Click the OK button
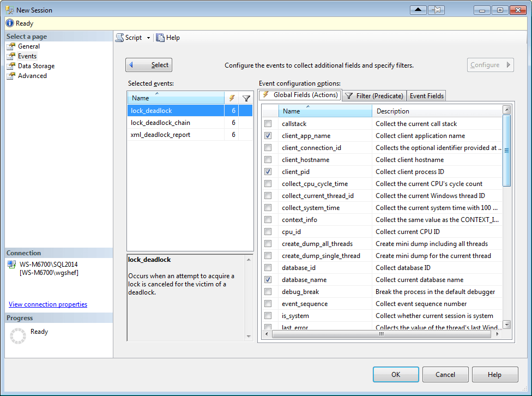The width and height of the screenshot is (532, 396). coord(396,374)
